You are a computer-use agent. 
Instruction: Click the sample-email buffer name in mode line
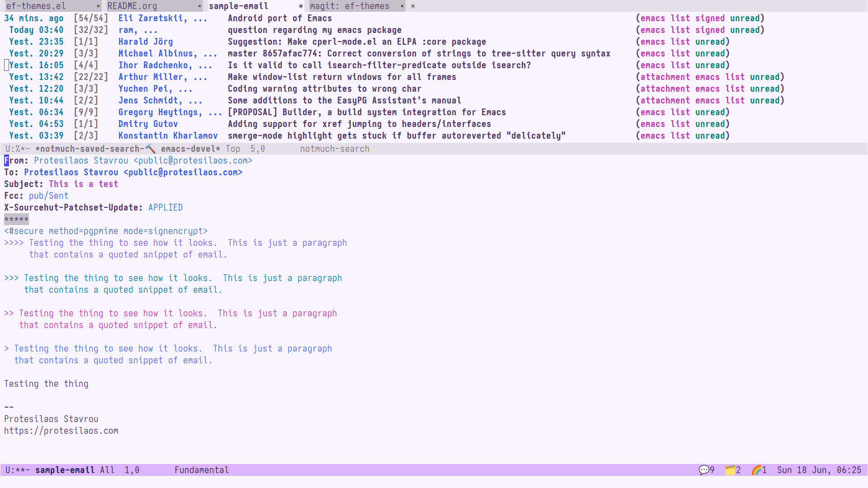click(65, 470)
